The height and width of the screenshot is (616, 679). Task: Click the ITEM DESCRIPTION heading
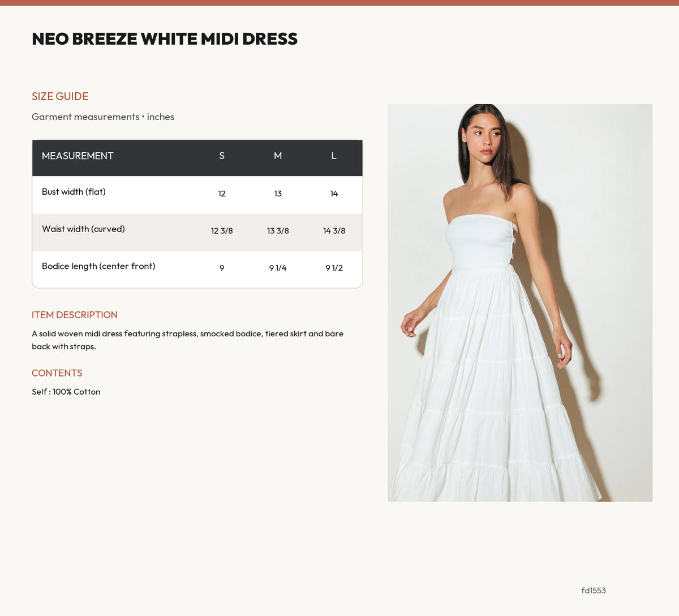(75, 315)
